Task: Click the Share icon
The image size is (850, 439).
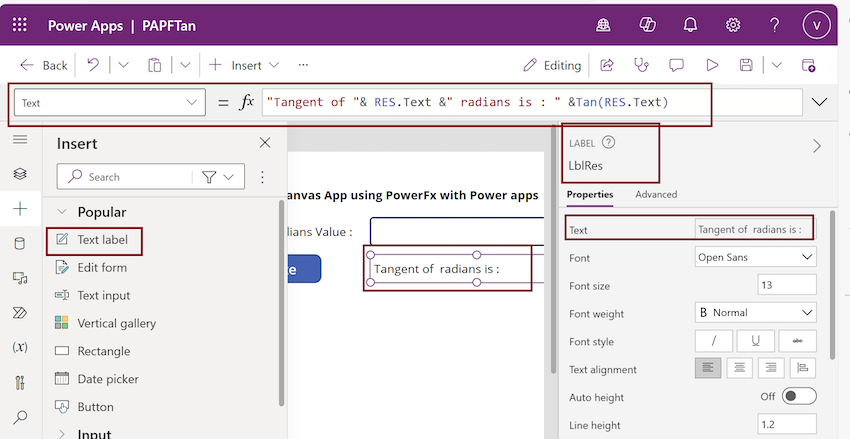Action: tap(607, 65)
